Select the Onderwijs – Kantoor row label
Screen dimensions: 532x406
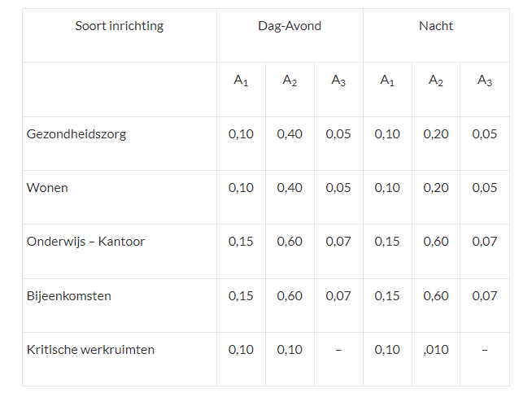click(x=85, y=242)
